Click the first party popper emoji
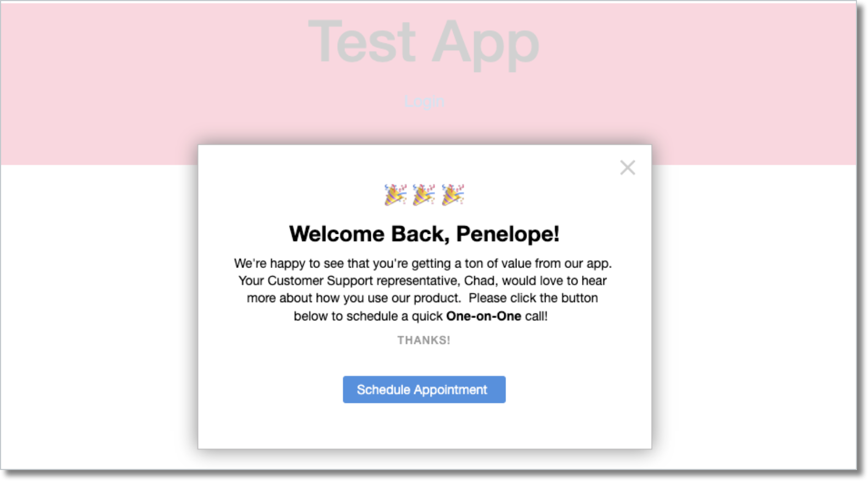Screen dimensions: 868x481 (x=394, y=194)
